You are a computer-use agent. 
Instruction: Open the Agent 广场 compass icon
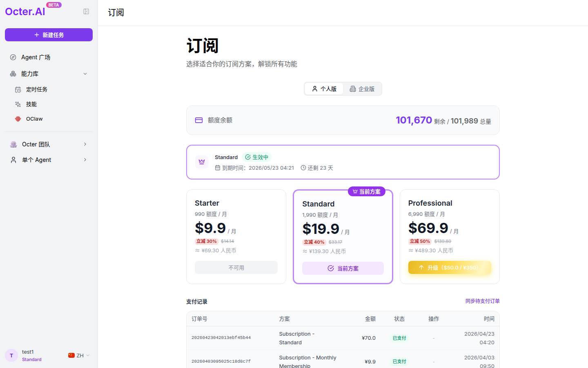click(x=13, y=57)
